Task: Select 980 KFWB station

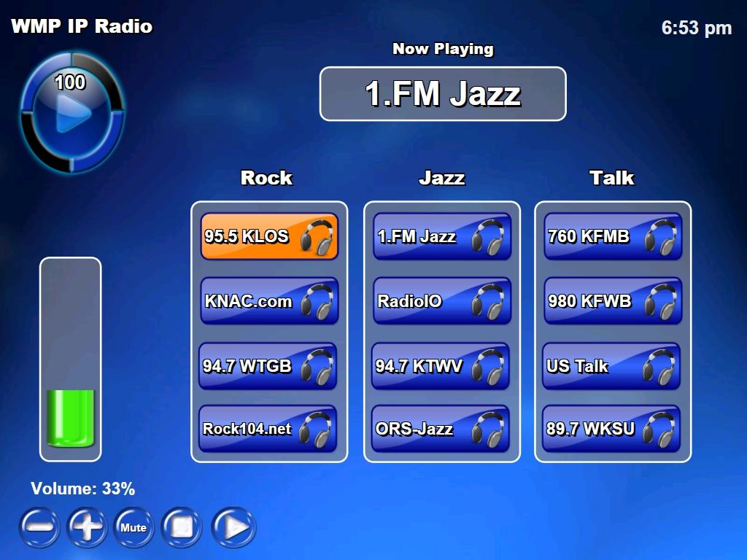Action: coord(613,301)
